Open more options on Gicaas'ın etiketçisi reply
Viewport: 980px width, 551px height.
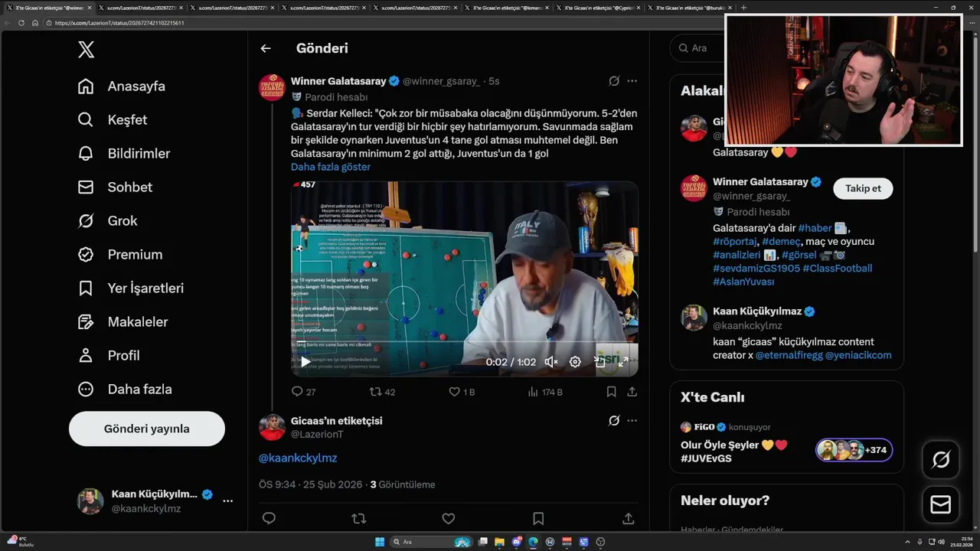click(632, 421)
